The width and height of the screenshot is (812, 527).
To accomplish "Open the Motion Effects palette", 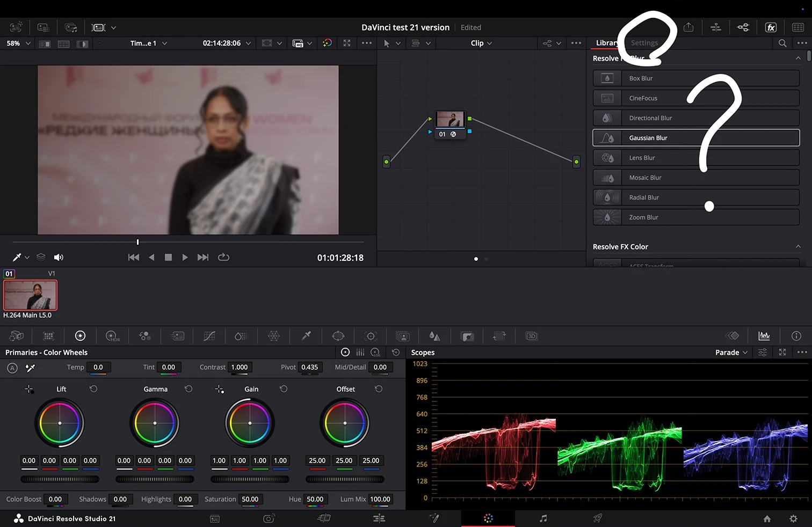I will pos(177,336).
